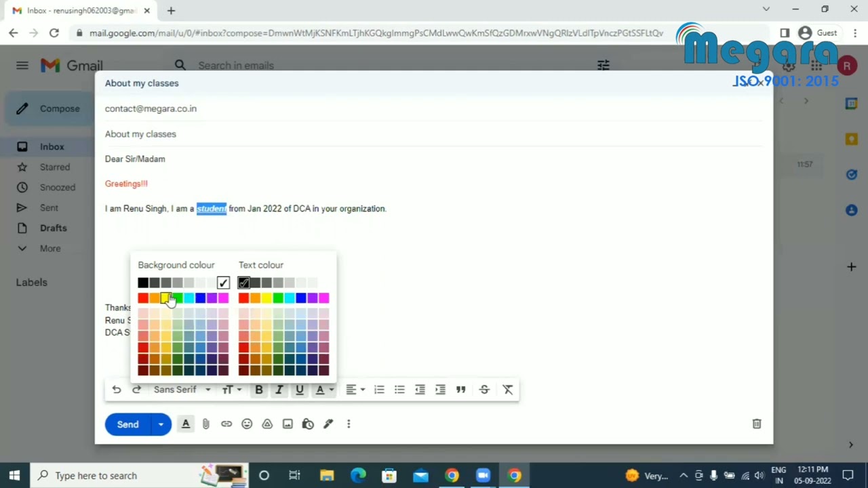Discard the draft with trash icon
Screen dimensions: 868x488
click(757, 424)
